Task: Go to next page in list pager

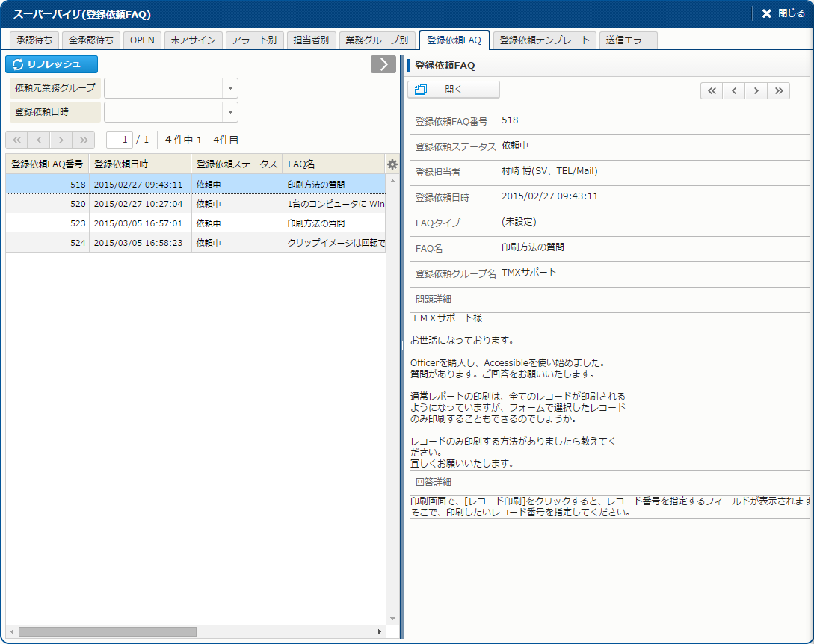Action: coord(61,140)
